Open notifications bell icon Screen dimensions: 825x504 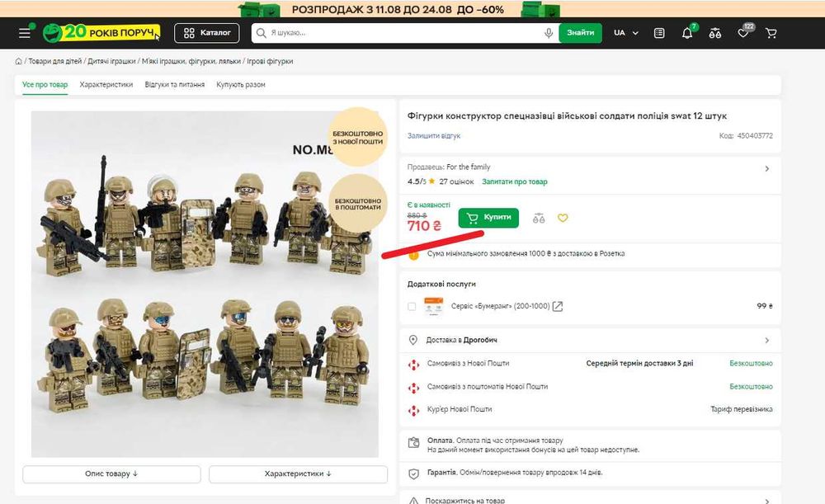(x=687, y=33)
